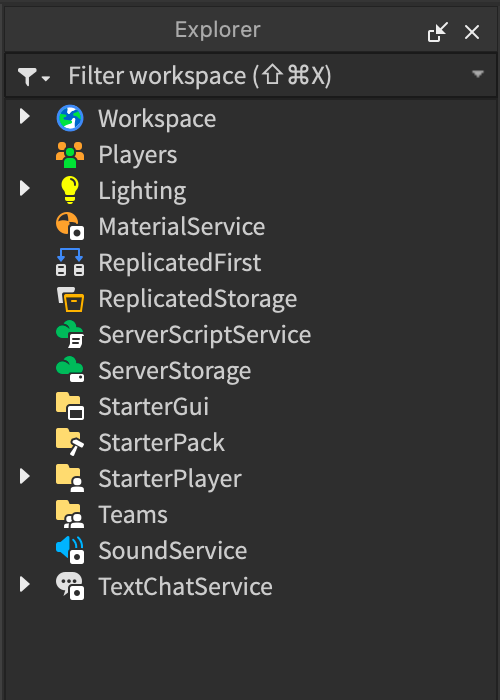
Task: Close the Explorer panel
Action: [472, 32]
